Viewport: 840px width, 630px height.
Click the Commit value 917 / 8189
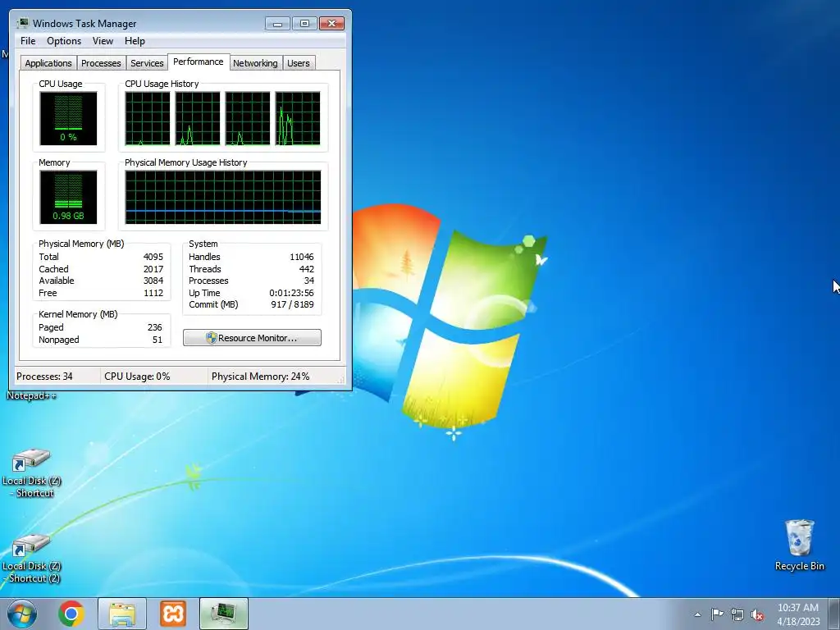pyautogui.click(x=292, y=304)
